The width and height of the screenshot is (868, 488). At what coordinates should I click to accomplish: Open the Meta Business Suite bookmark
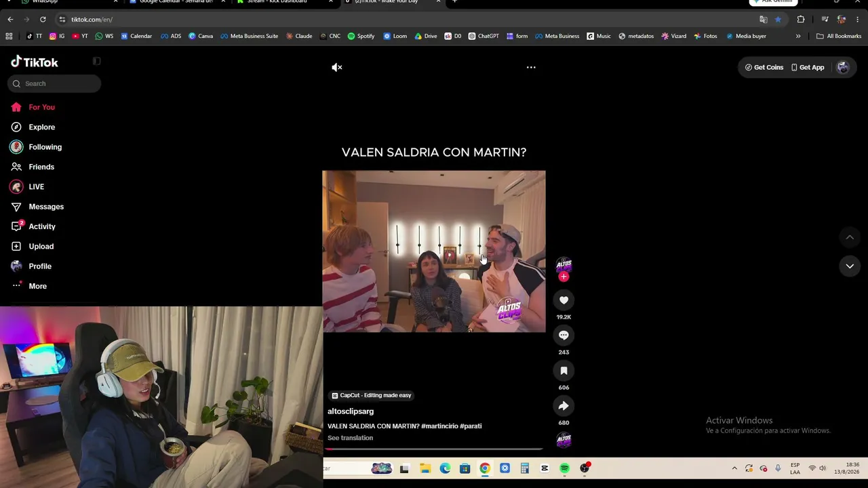point(249,36)
